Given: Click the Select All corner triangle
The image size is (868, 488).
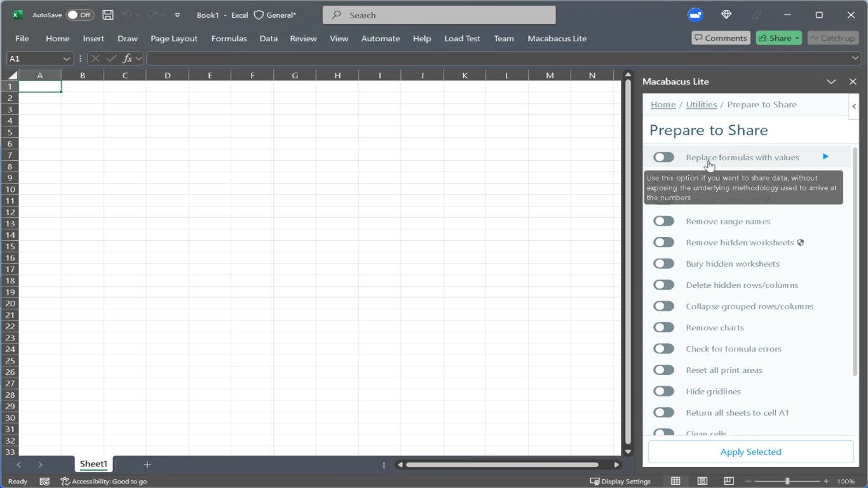Looking at the screenshot, I should pos(12,75).
